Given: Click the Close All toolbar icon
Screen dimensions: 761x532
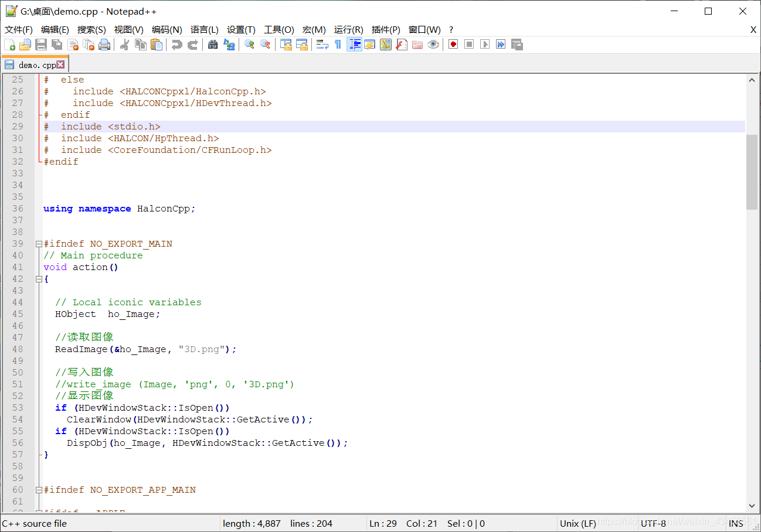Looking at the screenshot, I should (89, 45).
